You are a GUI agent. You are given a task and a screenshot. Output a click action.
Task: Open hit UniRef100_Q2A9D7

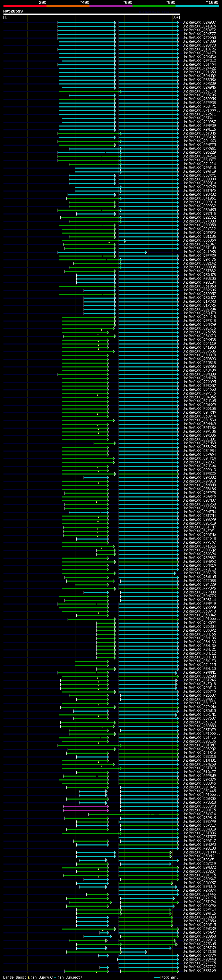[x=199, y=23]
